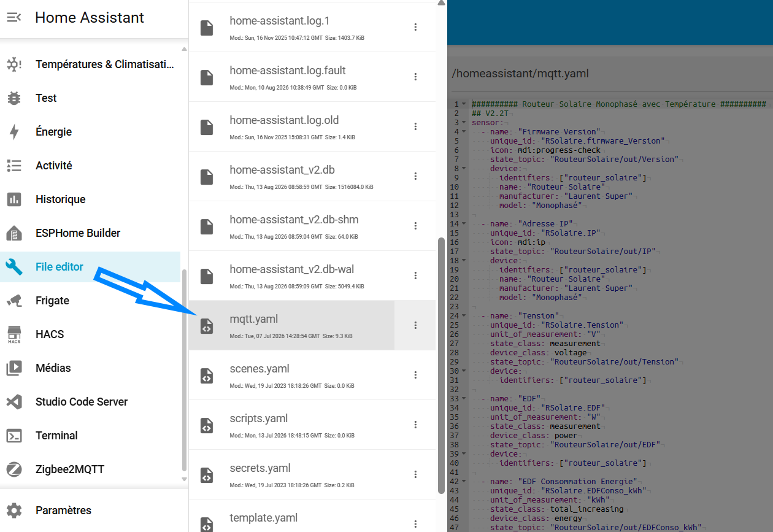Click the file icon of home-assistant.log.1
The height and width of the screenshot is (532, 773).
207,28
